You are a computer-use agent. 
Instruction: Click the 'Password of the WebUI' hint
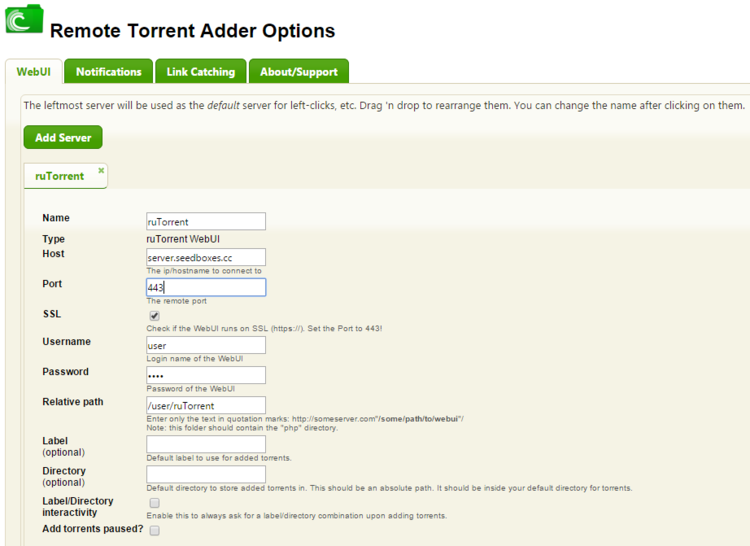(190, 389)
